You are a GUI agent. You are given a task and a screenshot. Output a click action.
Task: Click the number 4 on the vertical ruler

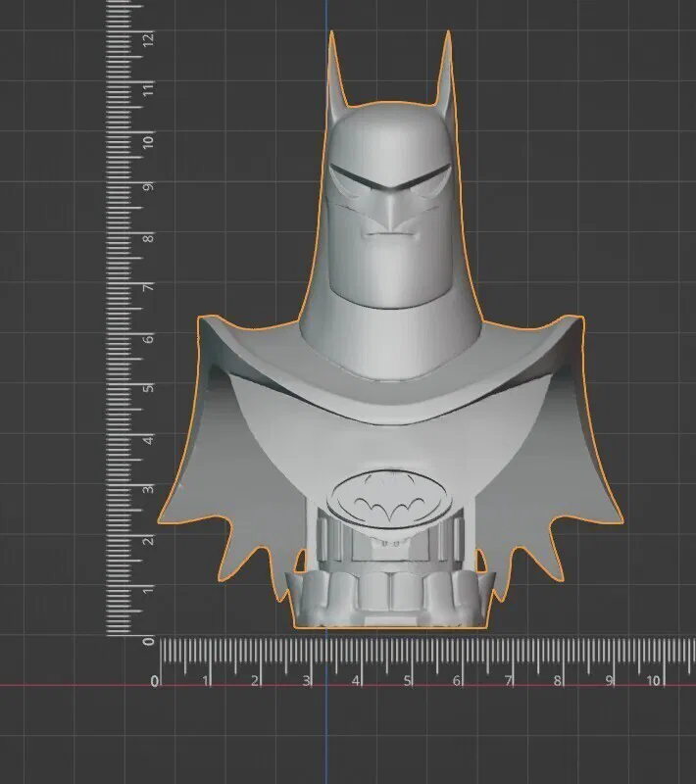coord(148,440)
